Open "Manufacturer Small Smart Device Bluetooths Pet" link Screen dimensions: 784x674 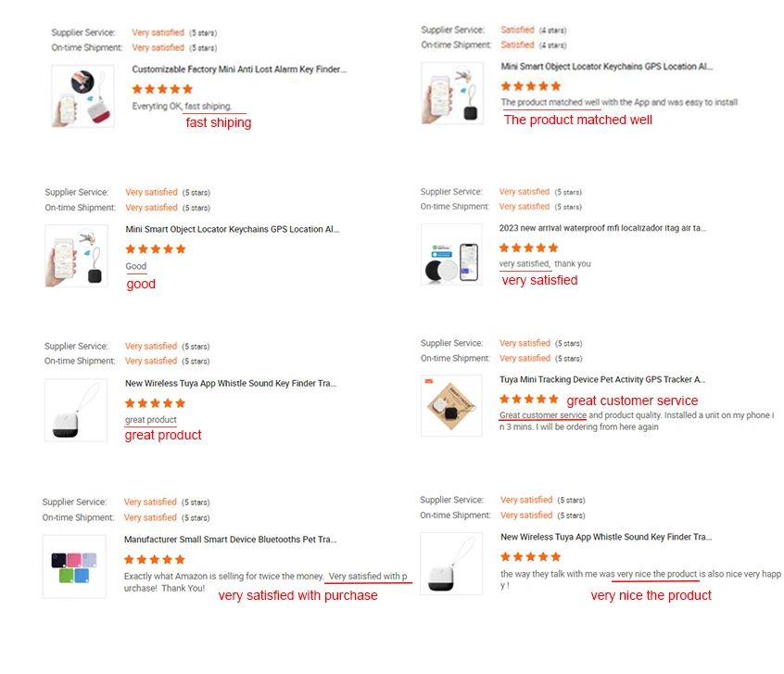click(231, 539)
